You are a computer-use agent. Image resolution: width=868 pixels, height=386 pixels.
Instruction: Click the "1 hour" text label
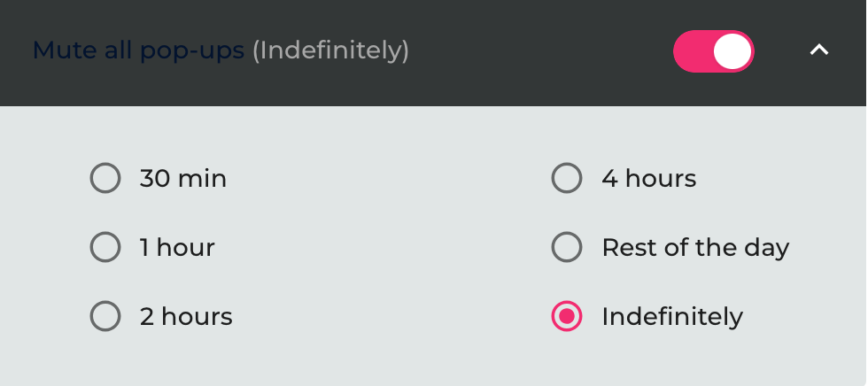coord(177,247)
